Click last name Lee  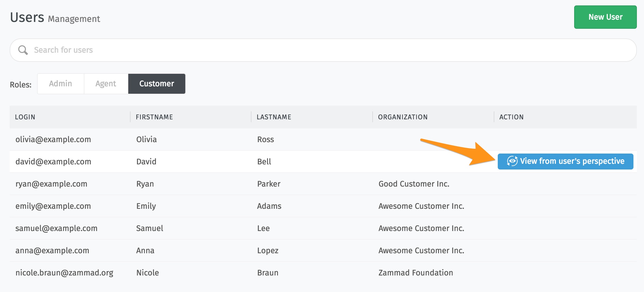pos(263,228)
